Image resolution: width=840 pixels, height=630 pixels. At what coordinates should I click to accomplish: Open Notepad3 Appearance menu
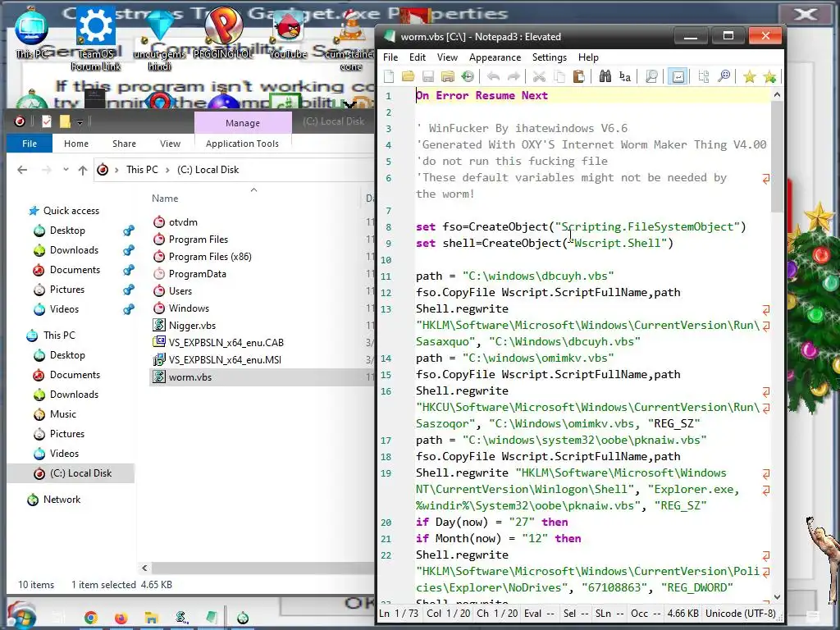click(x=495, y=57)
